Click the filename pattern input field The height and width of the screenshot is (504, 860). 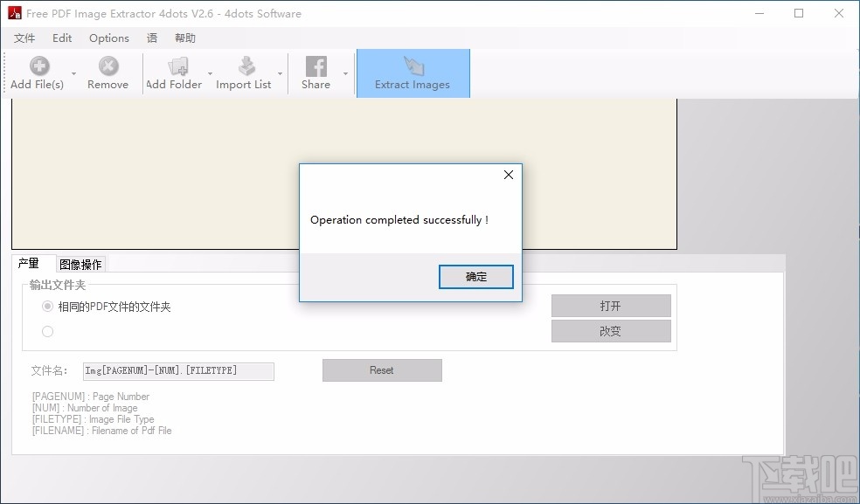click(x=178, y=370)
